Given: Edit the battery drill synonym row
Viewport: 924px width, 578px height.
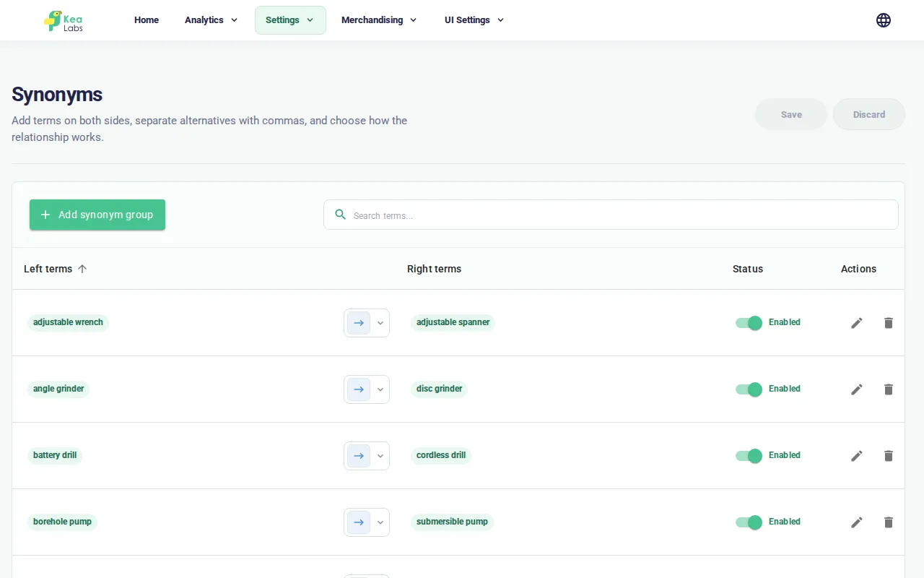Looking at the screenshot, I should tap(857, 456).
